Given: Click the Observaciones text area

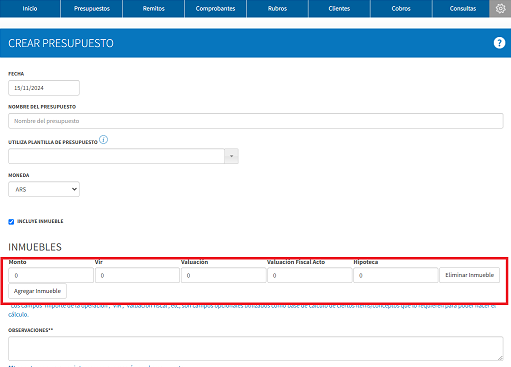Looking at the screenshot, I should point(256,348).
